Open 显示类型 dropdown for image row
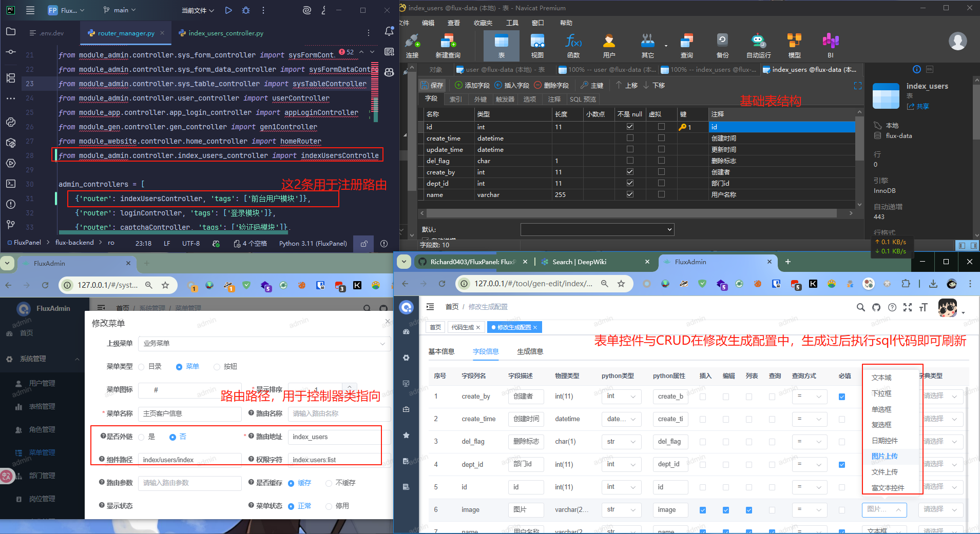Viewport: 980px width, 534px height. pos(884,509)
